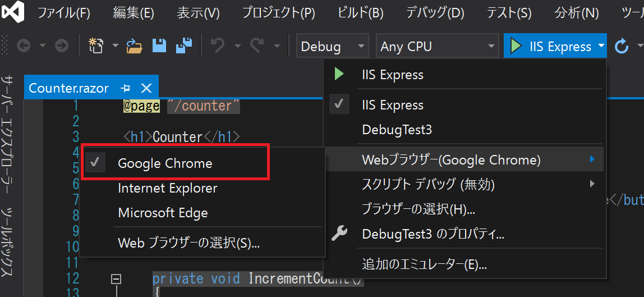Open the dropdown arrow next to Navigate Backward
644x297 pixels.
(x=43, y=46)
